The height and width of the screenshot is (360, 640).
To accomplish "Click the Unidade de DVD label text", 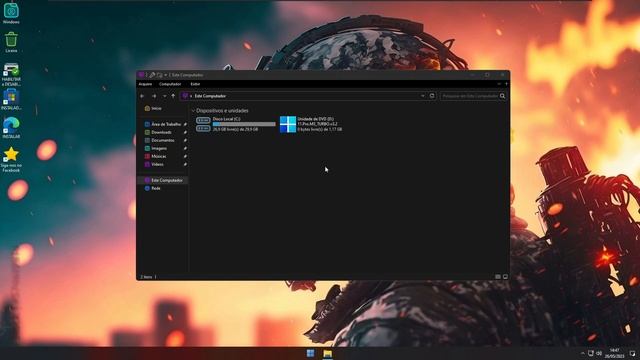I will coord(316,119).
